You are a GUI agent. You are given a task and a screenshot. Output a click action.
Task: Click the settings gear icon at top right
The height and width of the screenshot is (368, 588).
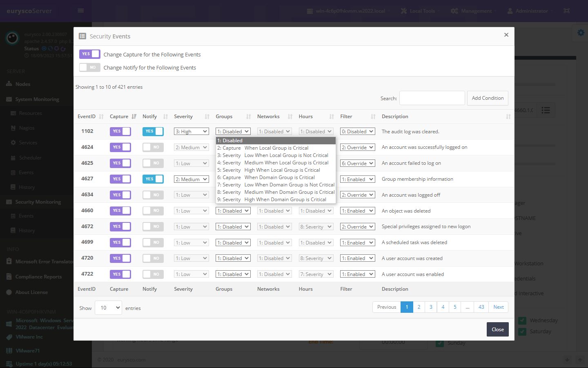point(581,33)
